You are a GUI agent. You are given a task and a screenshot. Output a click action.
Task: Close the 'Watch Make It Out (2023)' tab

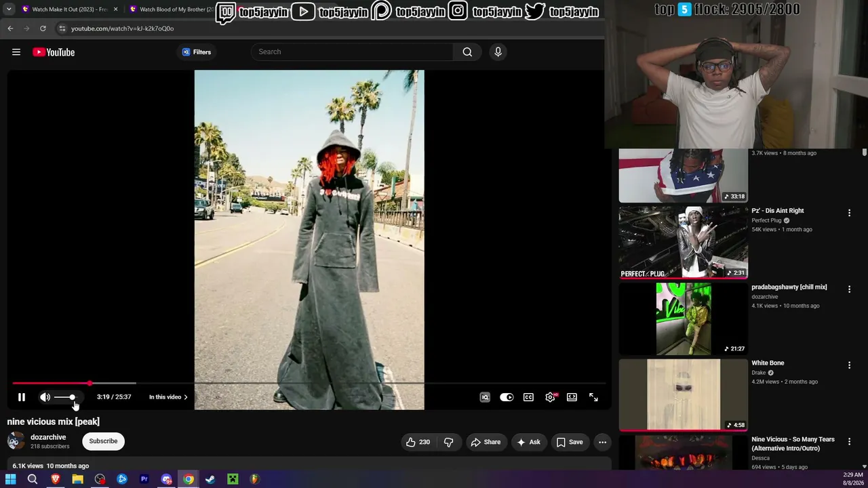click(x=115, y=9)
